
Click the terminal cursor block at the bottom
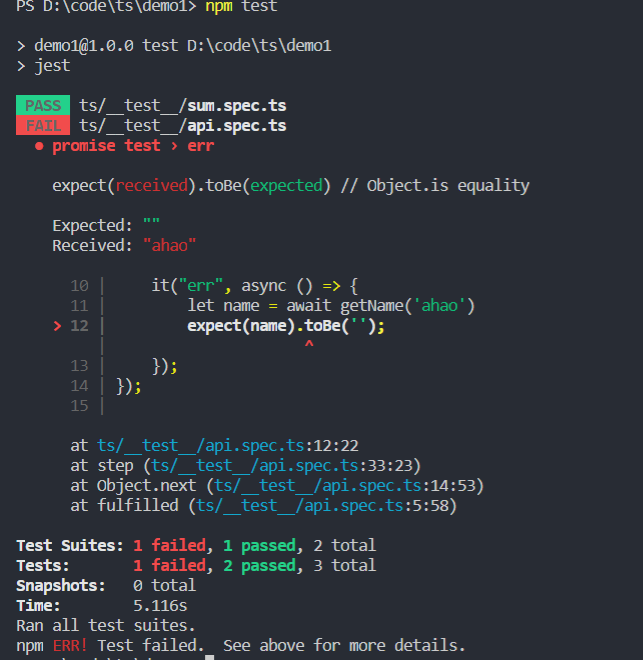209,658
